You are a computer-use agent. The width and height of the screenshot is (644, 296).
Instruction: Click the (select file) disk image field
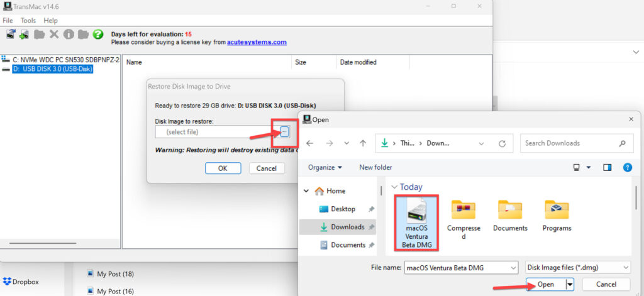point(217,132)
